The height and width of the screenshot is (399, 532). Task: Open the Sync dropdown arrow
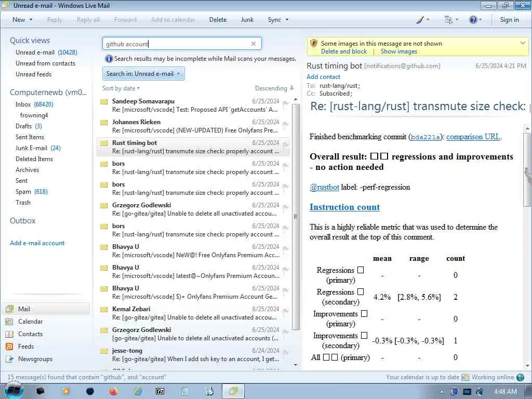287,20
